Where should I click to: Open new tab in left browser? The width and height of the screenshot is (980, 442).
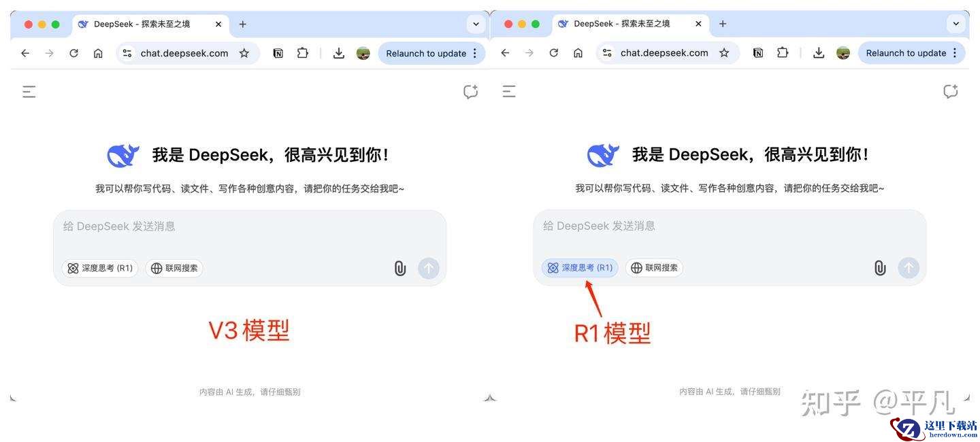click(x=243, y=24)
